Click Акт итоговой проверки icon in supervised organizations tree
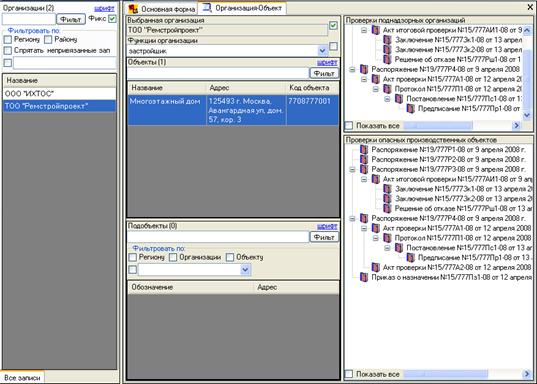This screenshot has height=384, width=537. pos(376,30)
